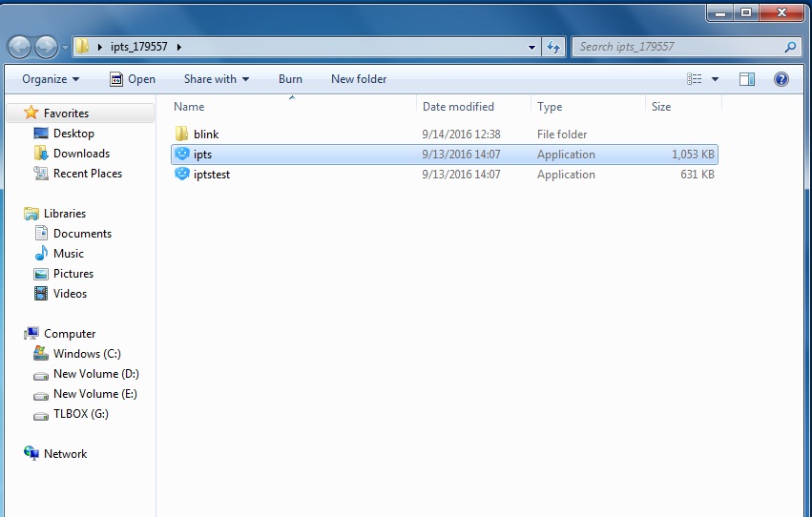812x517 pixels.
Task: Select the iptstest file name
Action: [x=212, y=175]
